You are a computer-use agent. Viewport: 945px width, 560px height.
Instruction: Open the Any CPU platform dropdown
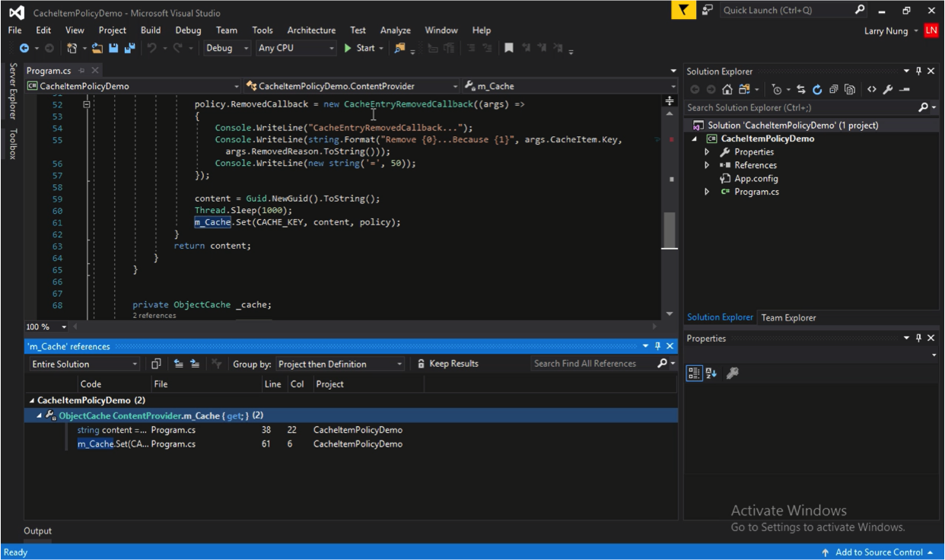pyautogui.click(x=296, y=48)
